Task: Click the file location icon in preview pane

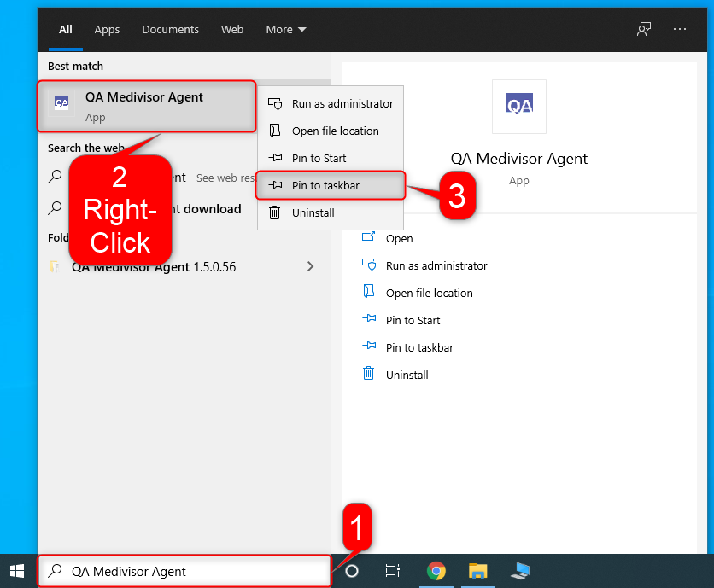Action: (368, 291)
